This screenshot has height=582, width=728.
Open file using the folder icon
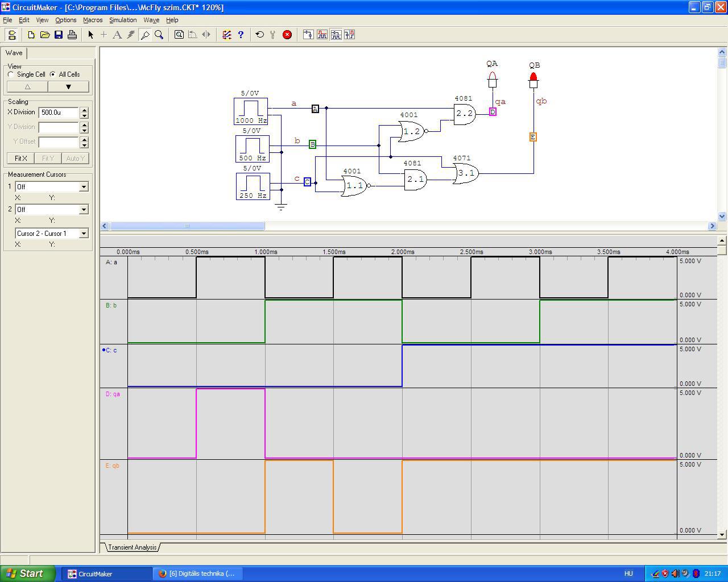pos(45,35)
